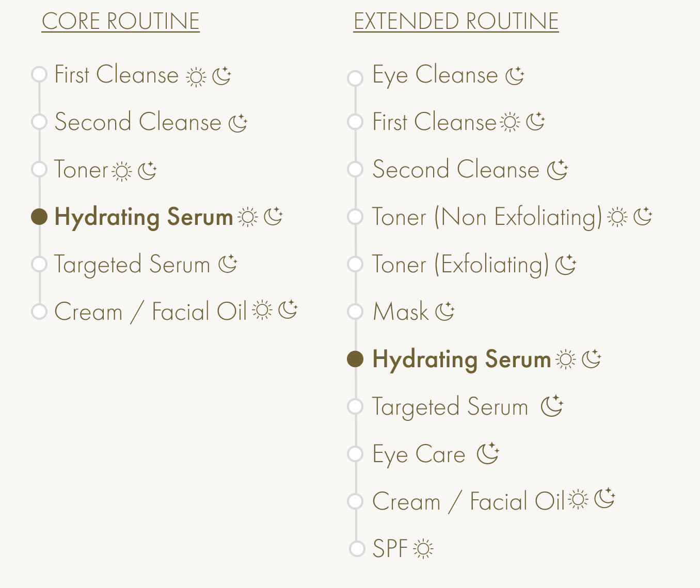Open the Core Routine heading
700x588 pixels.
[121, 22]
